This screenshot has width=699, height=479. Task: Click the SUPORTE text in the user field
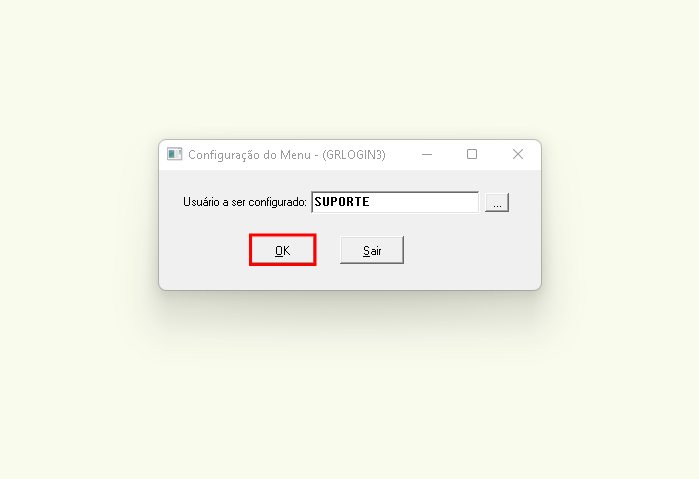pyautogui.click(x=342, y=202)
